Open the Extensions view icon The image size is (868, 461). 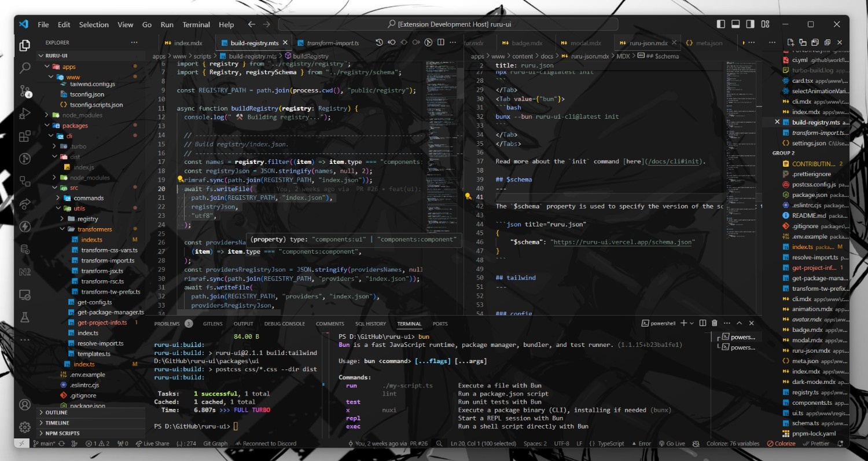click(25, 137)
